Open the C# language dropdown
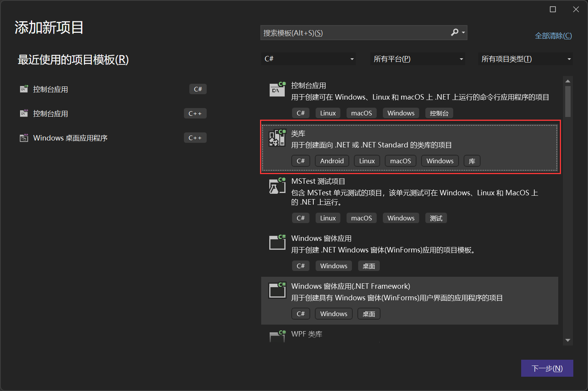Image resolution: width=588 pixels, height=391 pixels. (x=308, y=59)
